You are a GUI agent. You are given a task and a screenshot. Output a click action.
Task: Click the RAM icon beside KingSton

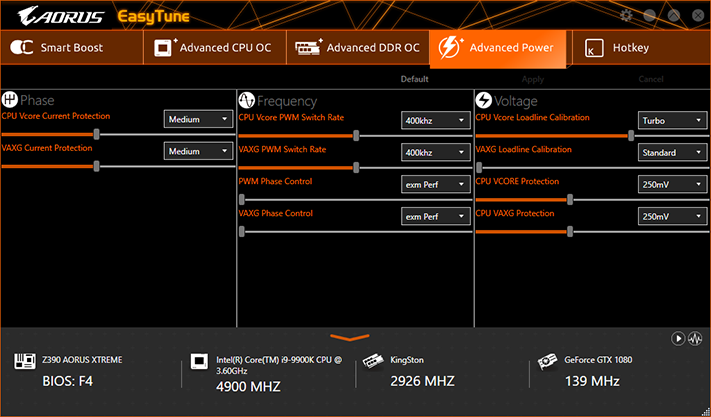click(x=373, y=361)
